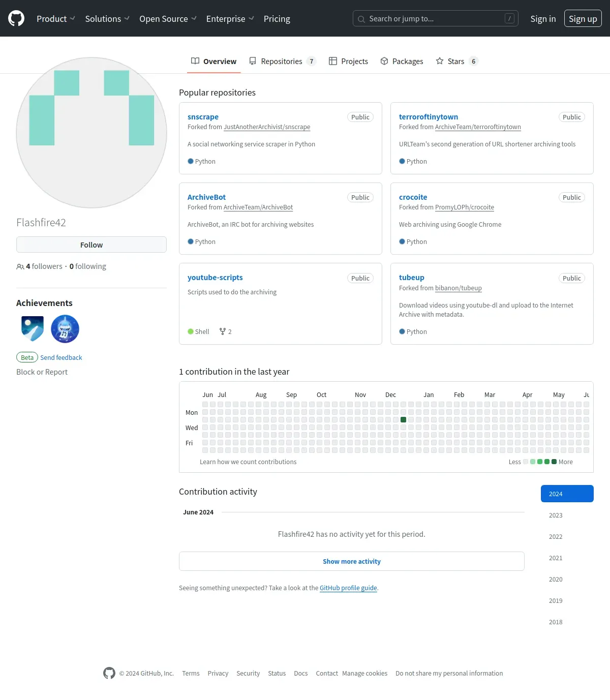Click the darkest green legend square near More
Screen dimensions: 610x700
click(554, 462)
